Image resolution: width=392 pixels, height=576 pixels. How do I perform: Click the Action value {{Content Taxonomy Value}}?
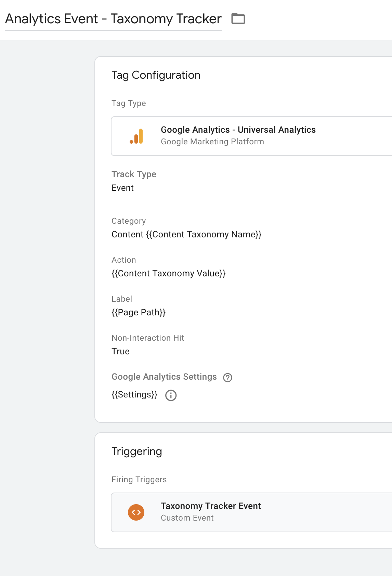pos(169,274)
